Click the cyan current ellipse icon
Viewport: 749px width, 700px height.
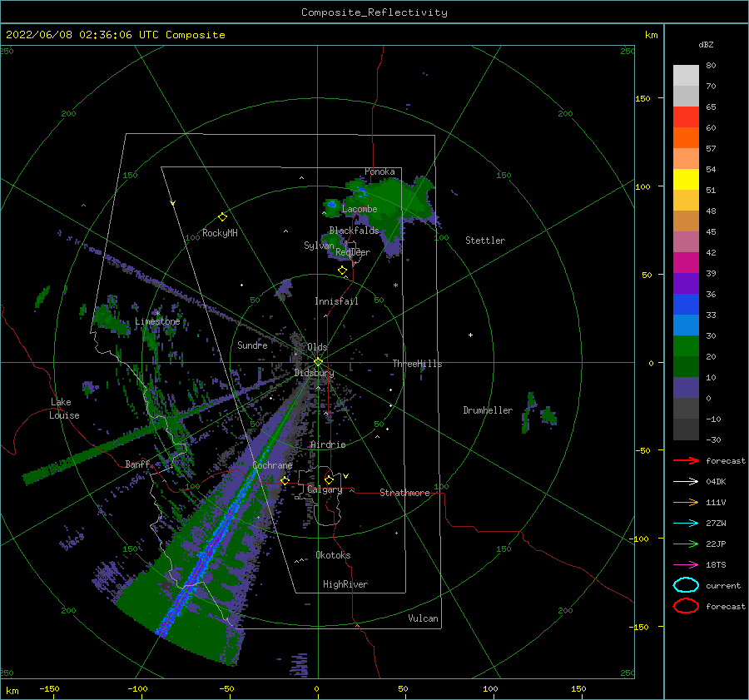pos(686,585)
